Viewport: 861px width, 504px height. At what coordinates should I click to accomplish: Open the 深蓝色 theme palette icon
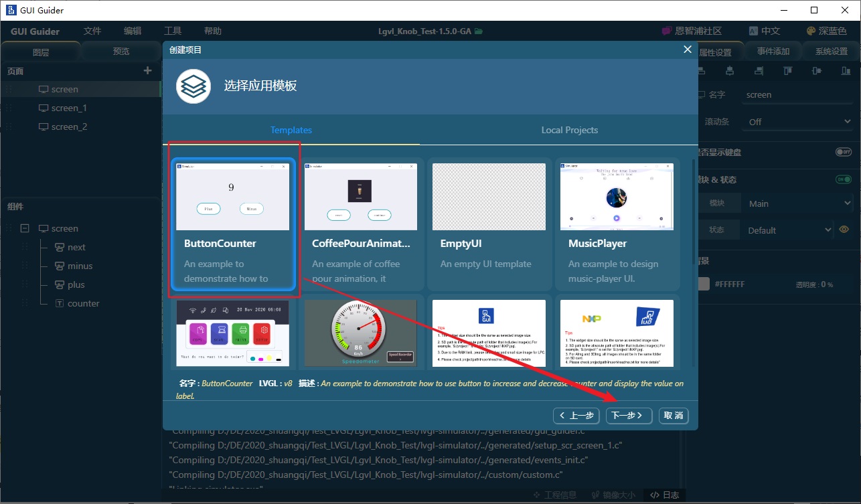point(811,31)
